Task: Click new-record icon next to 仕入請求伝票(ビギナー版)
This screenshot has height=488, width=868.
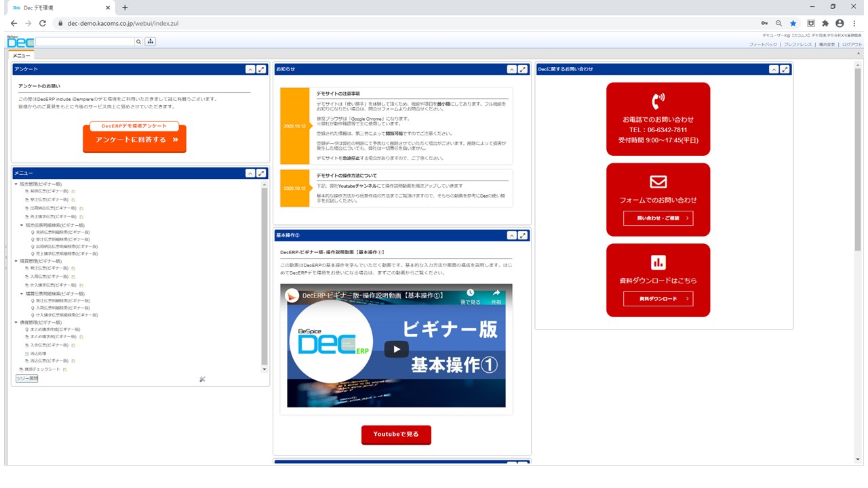Action: pyautogui.click(x=81, y=285)
